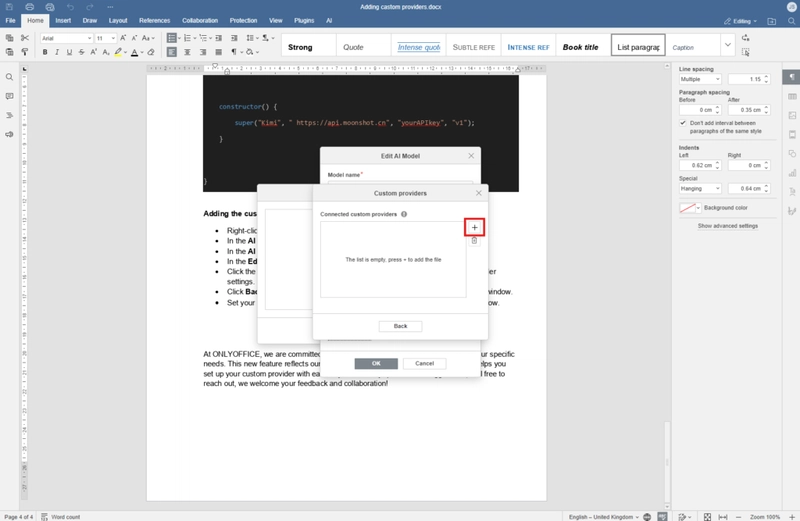800x521 pixels.
Task: Click the Clear style eraser icon
Action: pyautogui.click(x=151, y=52)
